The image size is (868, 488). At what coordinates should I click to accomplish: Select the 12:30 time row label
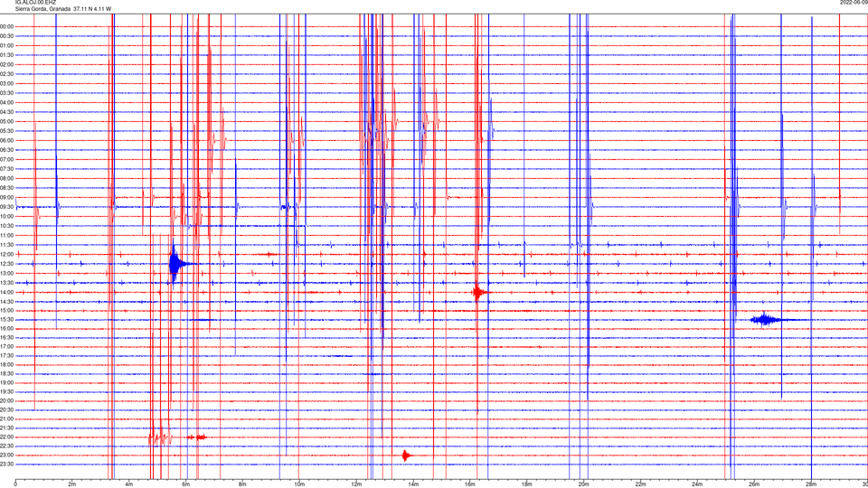7,263
